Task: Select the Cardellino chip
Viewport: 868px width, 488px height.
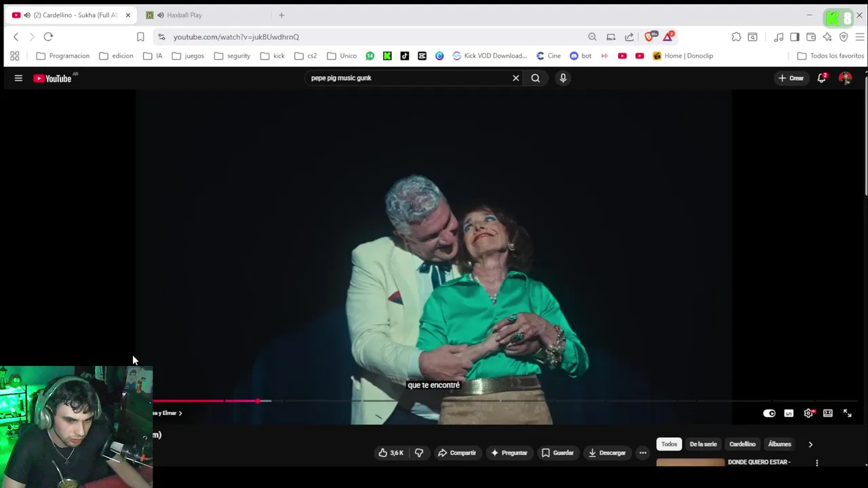Action: (x=743, y=445)
